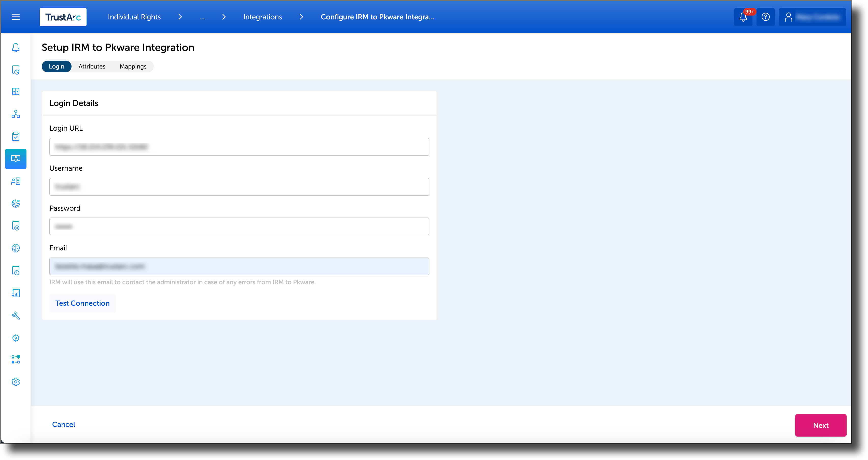Click the Test Connection button

[x=82, y=303]
